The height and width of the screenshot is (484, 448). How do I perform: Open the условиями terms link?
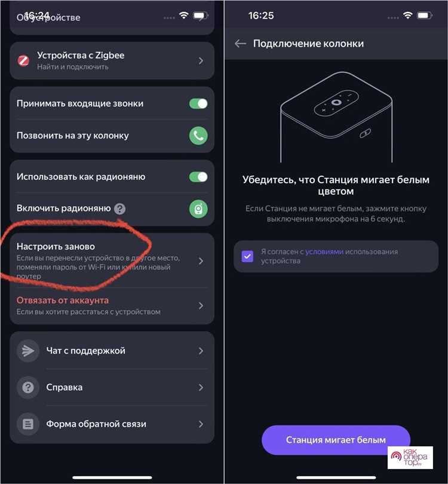click(x=324, y=252)
